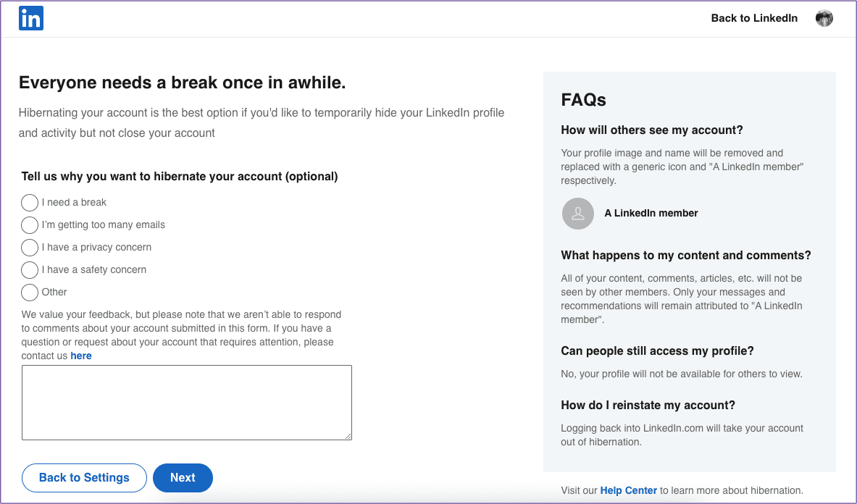Pick the "I have a safety concern" option
The image size is (857, 504).
point(29,270)
